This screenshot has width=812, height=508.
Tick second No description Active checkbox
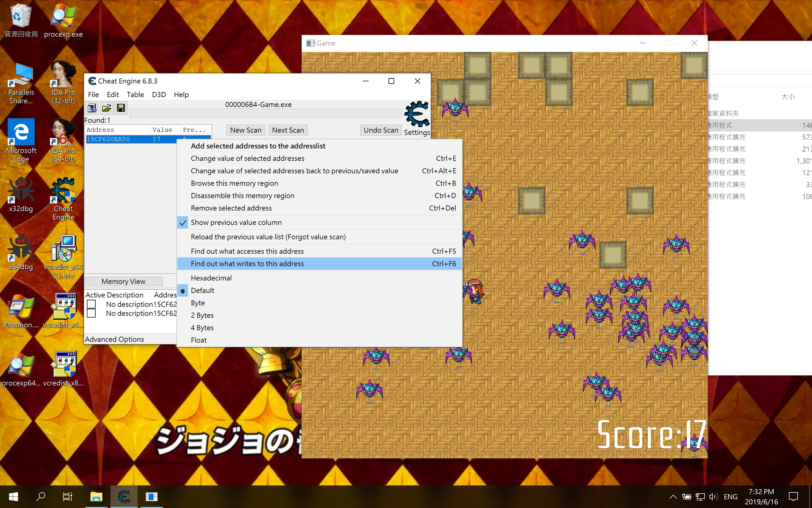tap(91, 314)
